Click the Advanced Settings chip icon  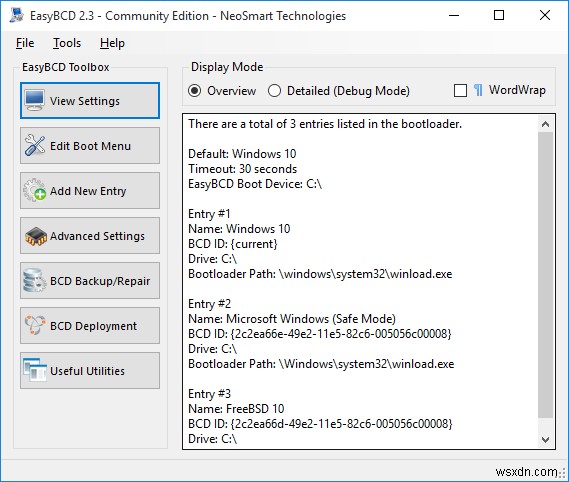tap(36, 236)
